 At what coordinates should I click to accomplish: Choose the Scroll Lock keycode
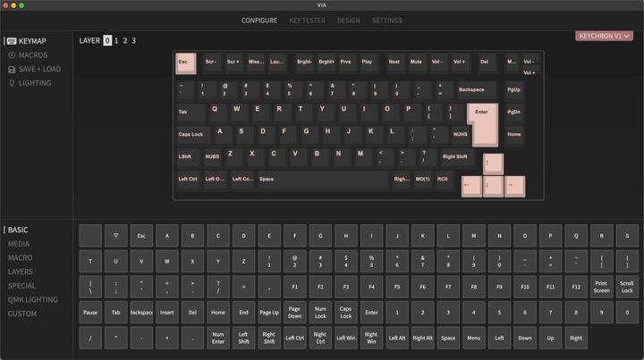click(x=627, y=287)
